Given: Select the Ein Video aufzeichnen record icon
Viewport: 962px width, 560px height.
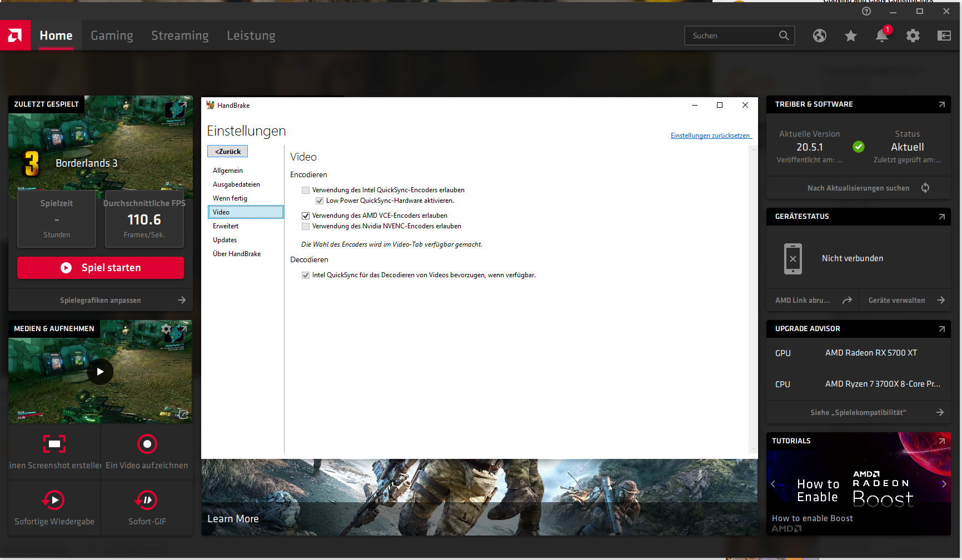Looking at the screenshot, I should [x=147, y=443].
